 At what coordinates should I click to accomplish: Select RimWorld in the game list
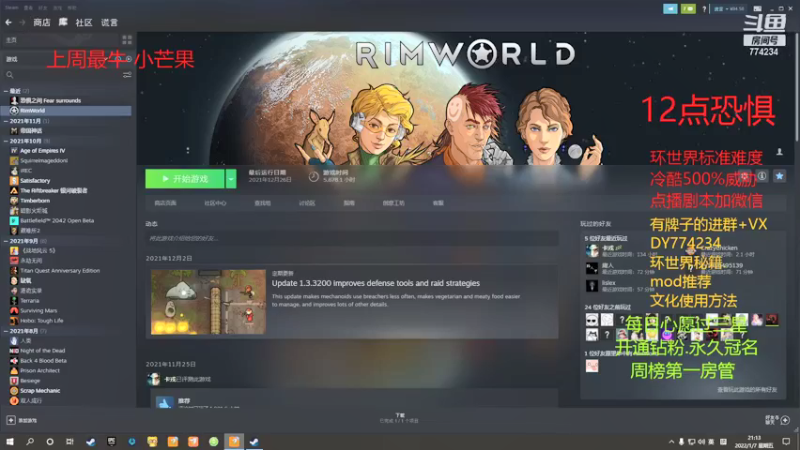[67, 110]
